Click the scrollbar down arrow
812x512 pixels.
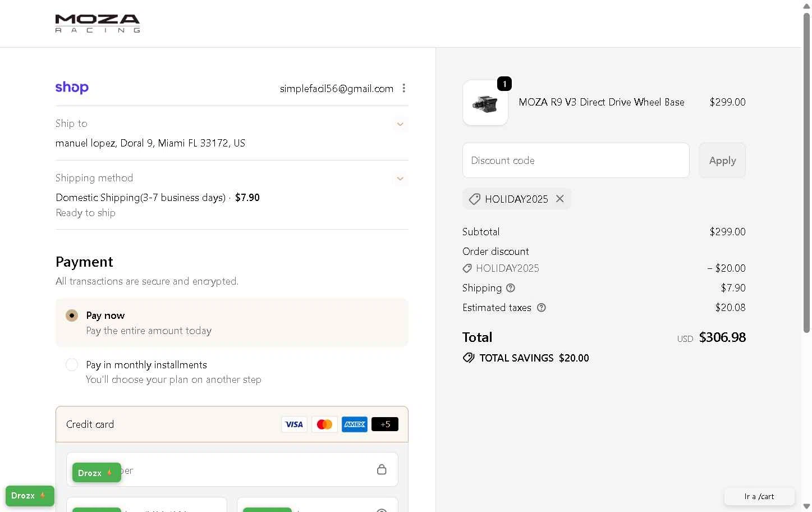coord(807,506)
